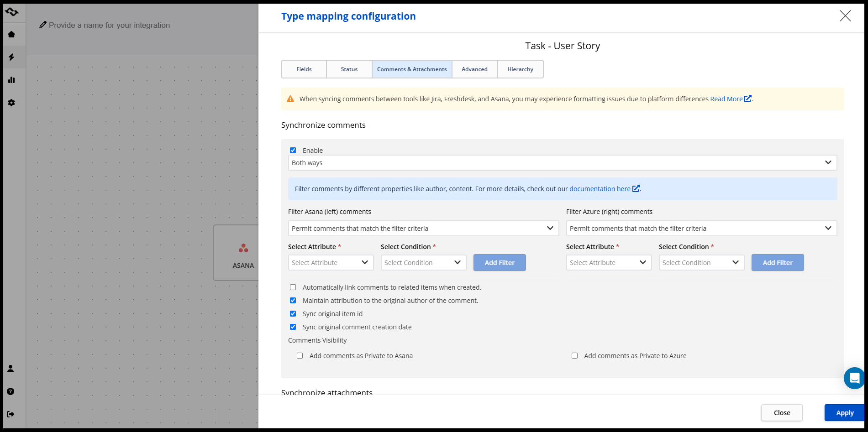Open the user profile icon
The image size is (868, 432).
(x=11, y=369)
